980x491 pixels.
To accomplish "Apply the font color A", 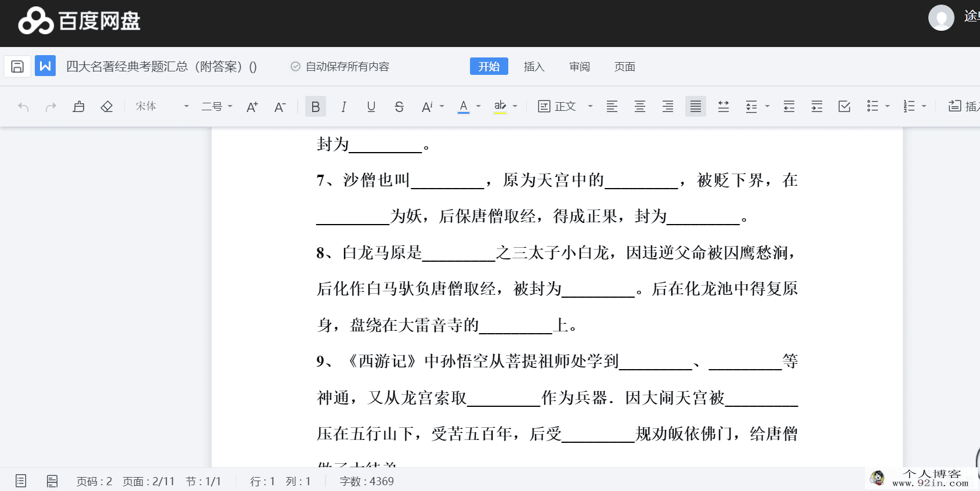I will [x=463, y=107].
